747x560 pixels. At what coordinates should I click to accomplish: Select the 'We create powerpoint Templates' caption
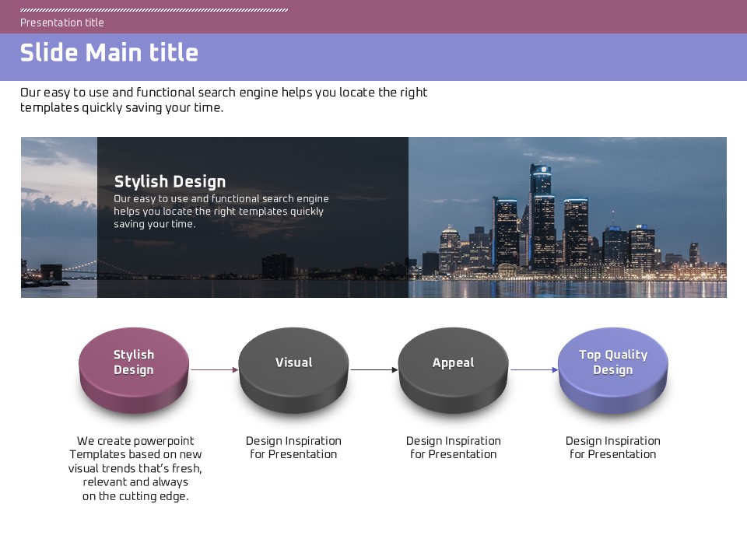click(135, 468)
